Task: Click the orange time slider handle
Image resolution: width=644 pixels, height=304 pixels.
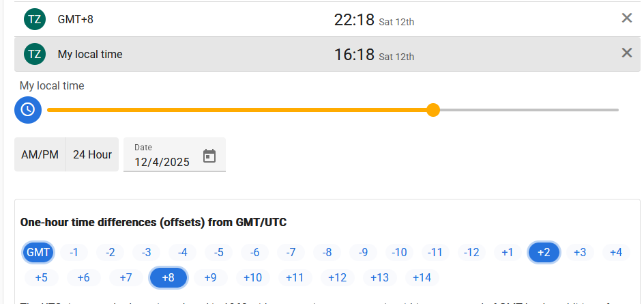Action: point(433,110)
